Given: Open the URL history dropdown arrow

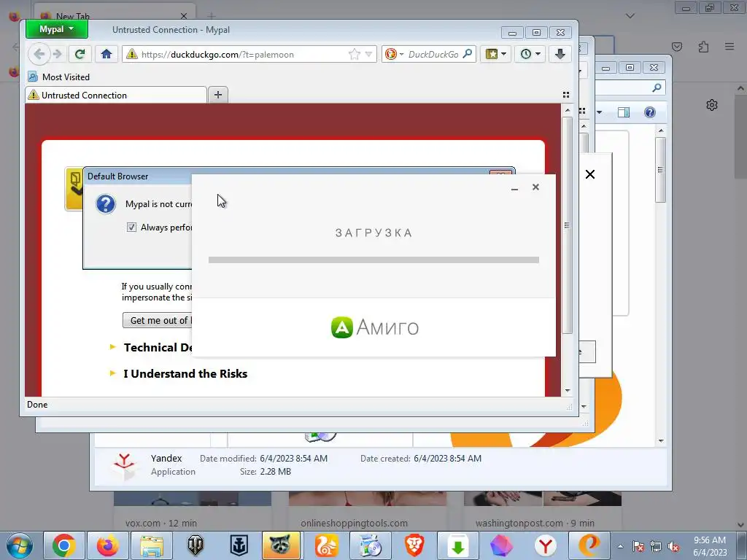Looking at the screenshot, I should [368, 54].
